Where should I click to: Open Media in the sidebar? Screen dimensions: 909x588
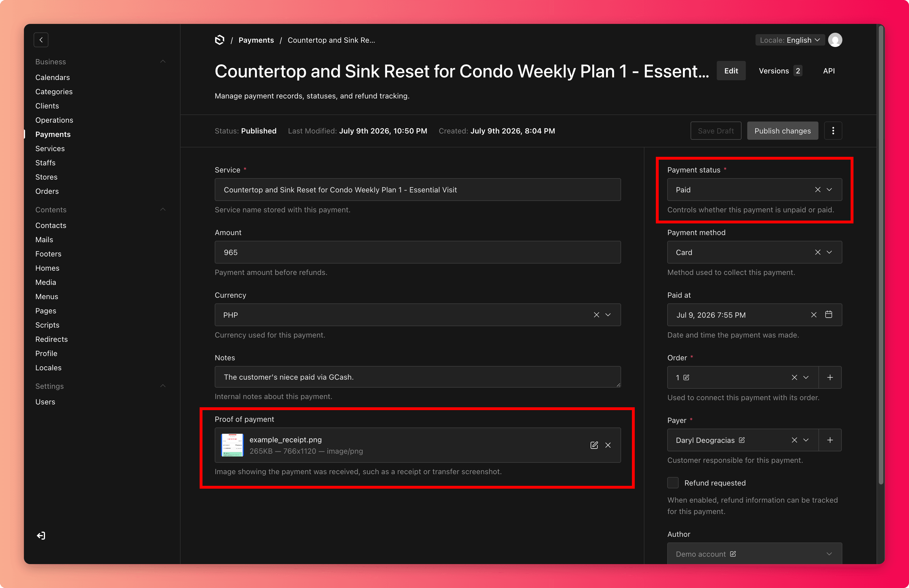click(x=46, y=282)
